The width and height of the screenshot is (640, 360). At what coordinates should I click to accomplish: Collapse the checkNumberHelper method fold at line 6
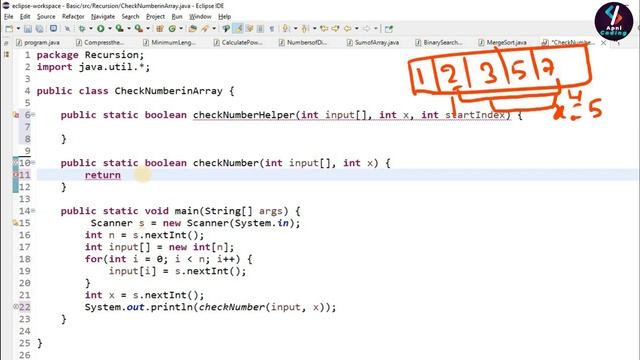(33, 115)
